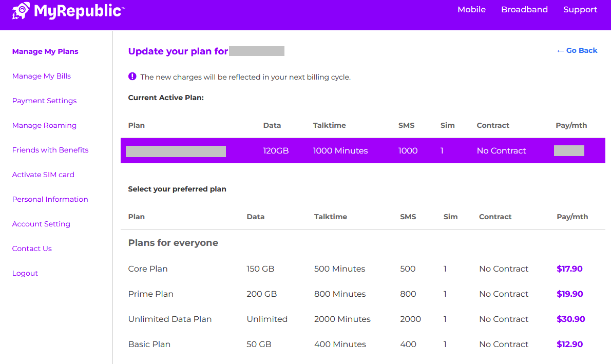The image size is (611, 364).
Task: Select Activate SIM card option
Action: (43, 175)
